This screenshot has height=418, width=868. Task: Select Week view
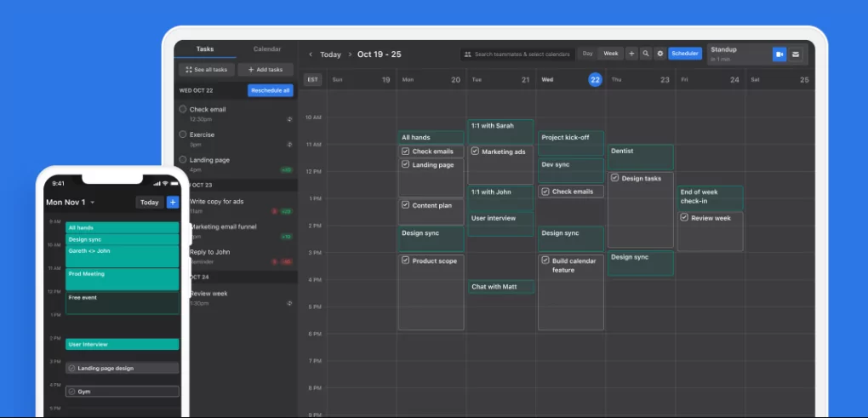(x=611, y=54)
